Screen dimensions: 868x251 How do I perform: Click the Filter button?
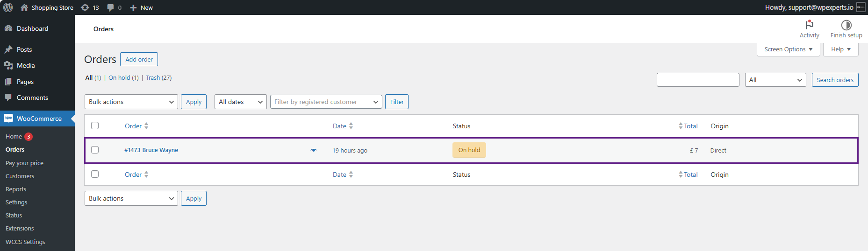(x=397, y=102)
